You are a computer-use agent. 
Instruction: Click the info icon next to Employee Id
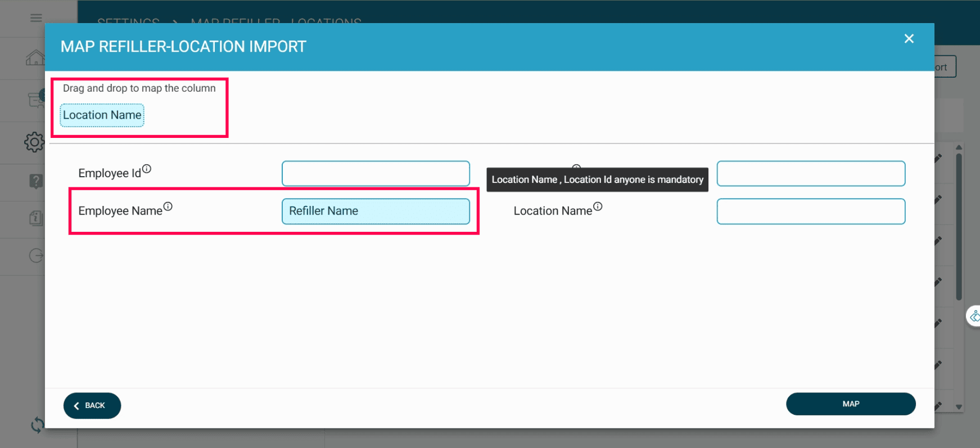(x=147, y=169)
